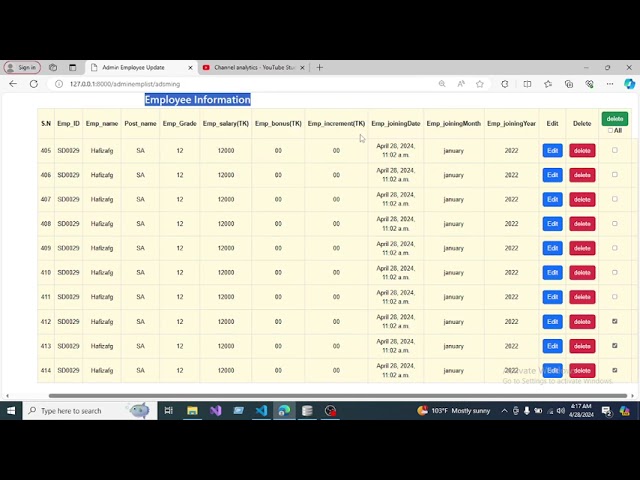Image resolution: width=640 pixels, height=480 pixels.
Task: Open the Browser essentials heart icon
Action: tap(589, 84)
